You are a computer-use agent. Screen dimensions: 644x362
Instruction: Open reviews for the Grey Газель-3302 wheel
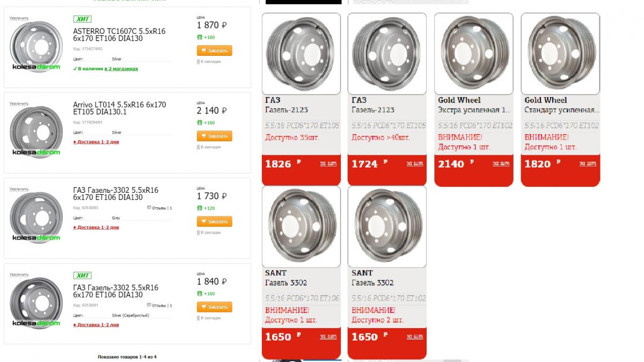pos(159,208)
